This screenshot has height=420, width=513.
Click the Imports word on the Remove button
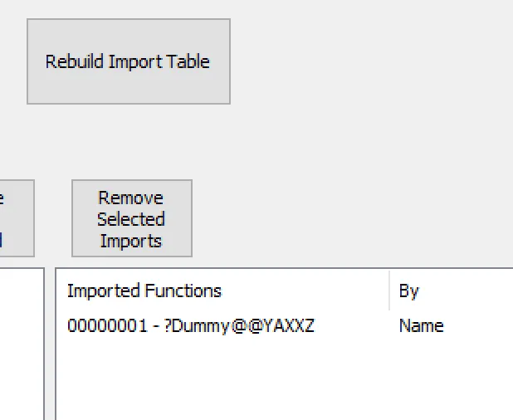[131, 242]
